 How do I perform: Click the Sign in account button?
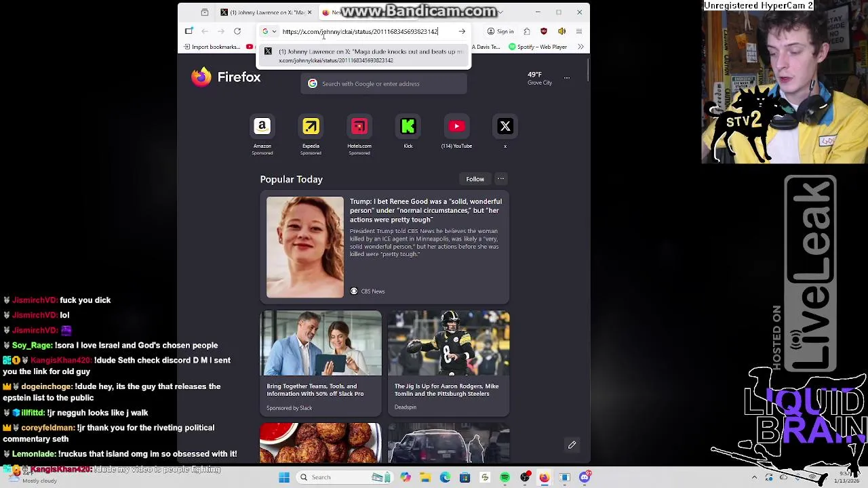point(500,31)
